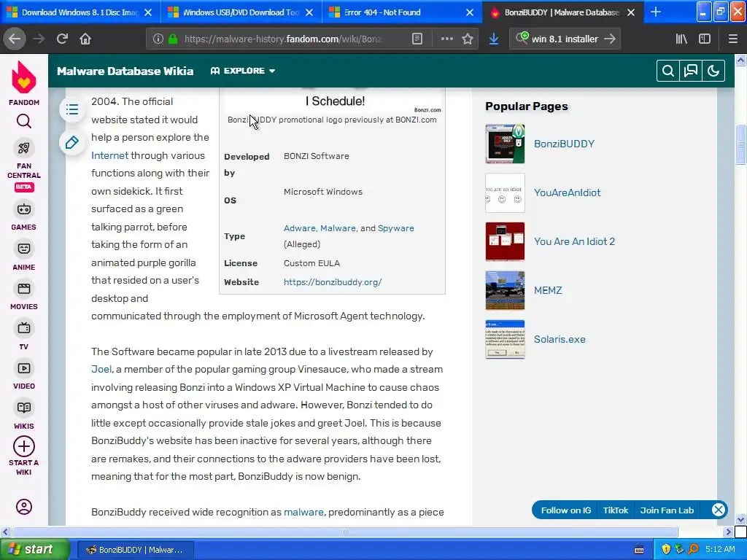Submit search with the go arrow
747x560 pixels.
coord(610,39)
